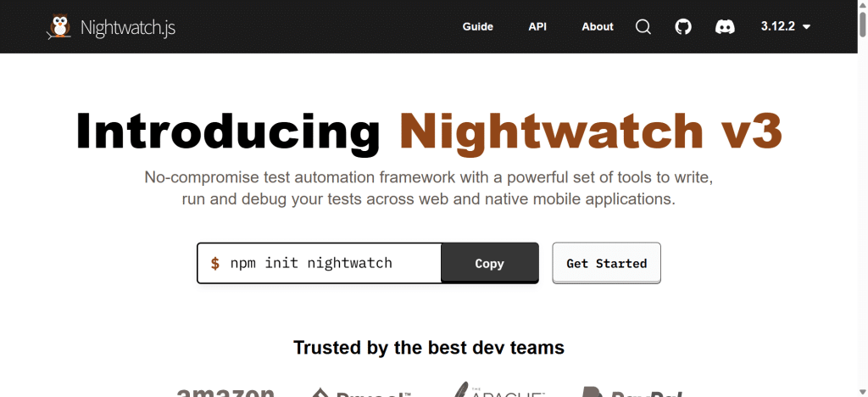This screenshot has height=397, width=868.
Task: Open the Discord community icon
Action: [x=726, y=26]
